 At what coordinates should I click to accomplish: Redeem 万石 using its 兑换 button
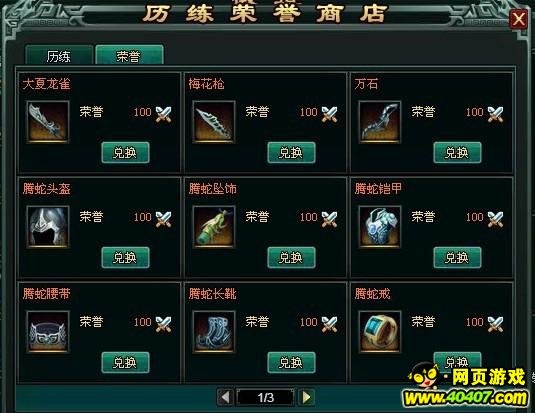(x=457, y=153)
